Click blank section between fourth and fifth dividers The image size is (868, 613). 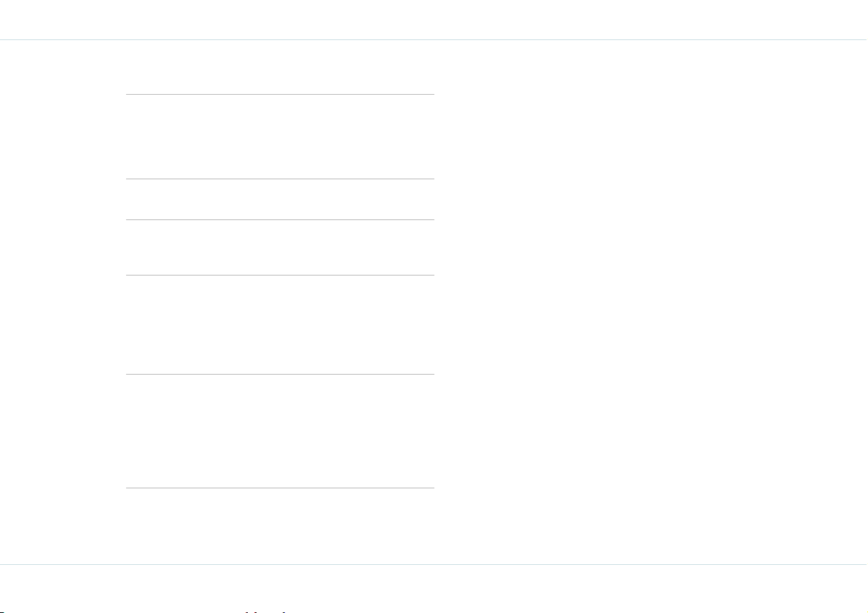(x=280, y=324)
